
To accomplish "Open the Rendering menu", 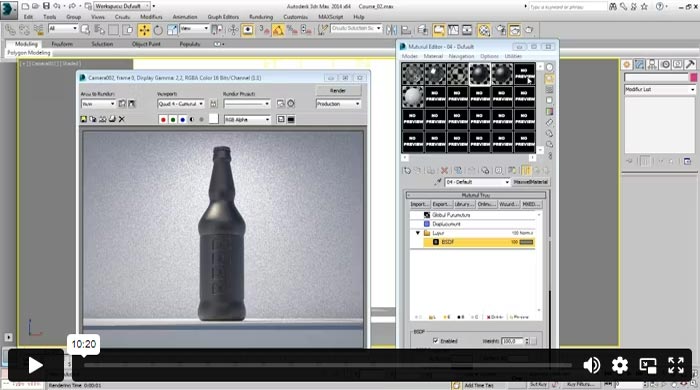I will (x=261, y=17).
